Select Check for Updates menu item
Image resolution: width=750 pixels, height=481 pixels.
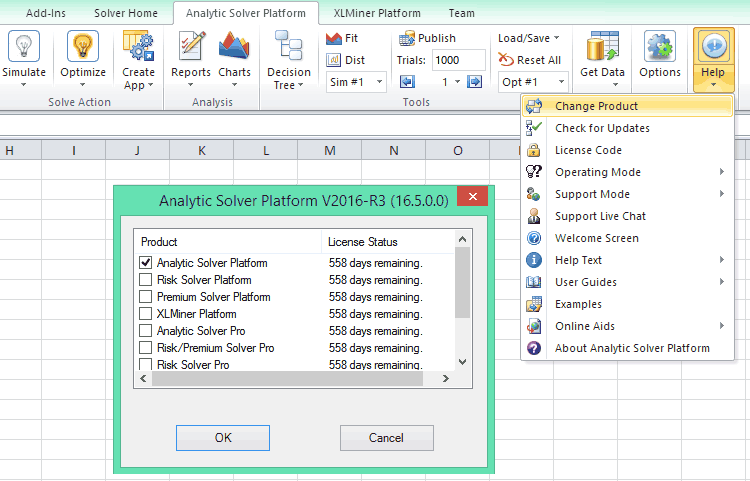pyautogui.click(x=602, y=128)
